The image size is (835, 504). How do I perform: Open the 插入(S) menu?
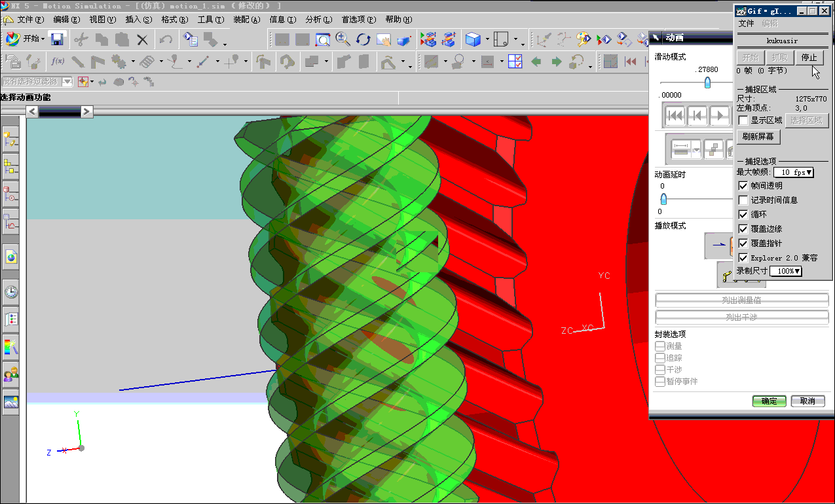[139, 20]
